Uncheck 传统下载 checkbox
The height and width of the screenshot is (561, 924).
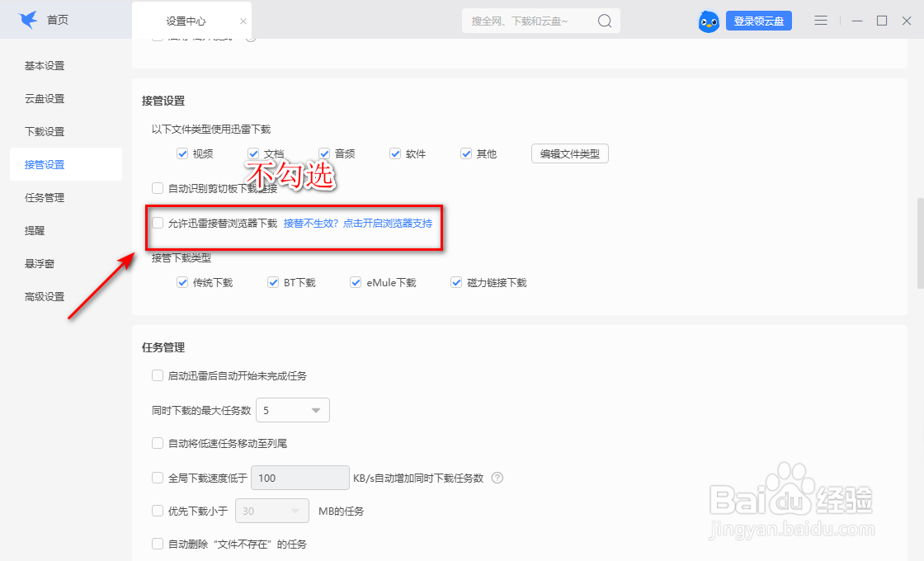tap(182, 283)
